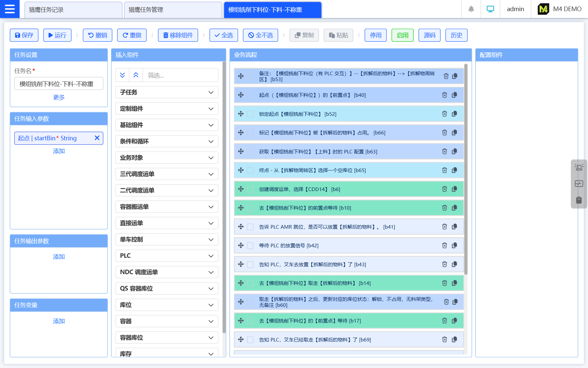The height and width of the screenshot is (368, 588).
Task: Tick the checkbox for step [b42]
Action: click(250, 246)
